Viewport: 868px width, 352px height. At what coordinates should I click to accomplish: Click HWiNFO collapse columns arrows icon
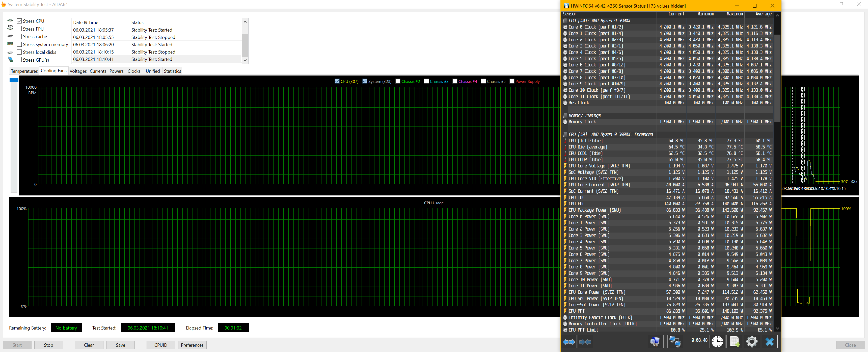585,342
